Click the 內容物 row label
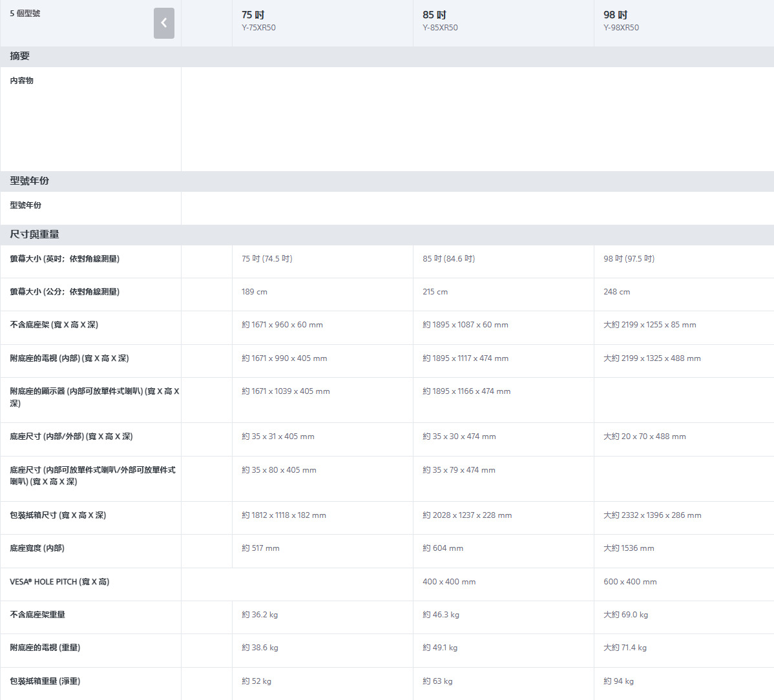This screenshot has height=700, width=774. tap(21, 81)
